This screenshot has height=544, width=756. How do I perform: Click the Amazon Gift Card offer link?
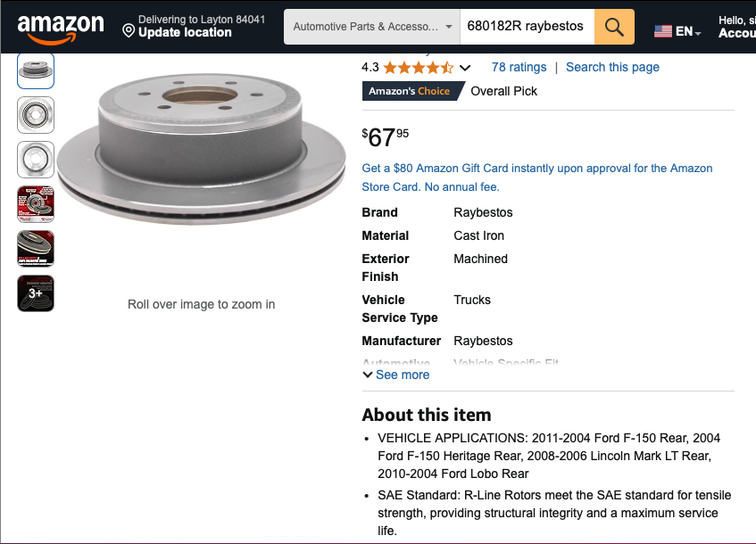click(x=536, y=177)
